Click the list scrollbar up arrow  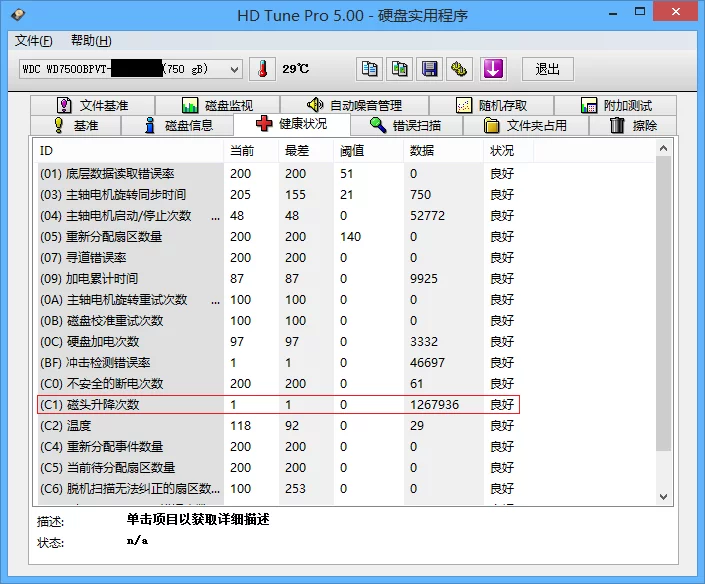664,148
